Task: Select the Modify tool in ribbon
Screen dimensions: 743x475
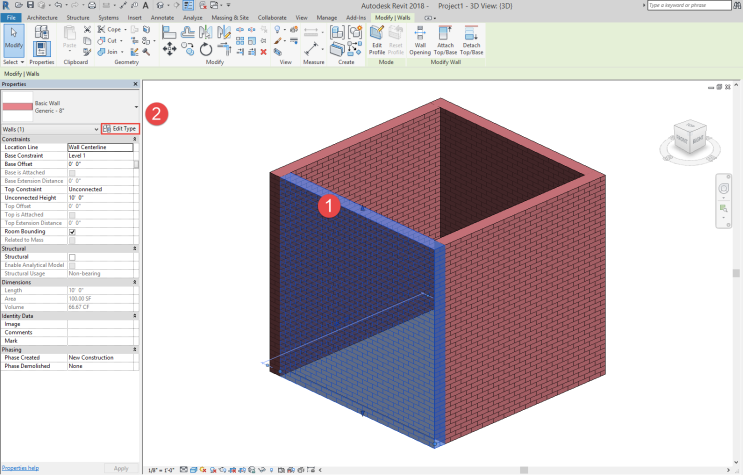Action: pyautogui.click(x=14, y=42)
